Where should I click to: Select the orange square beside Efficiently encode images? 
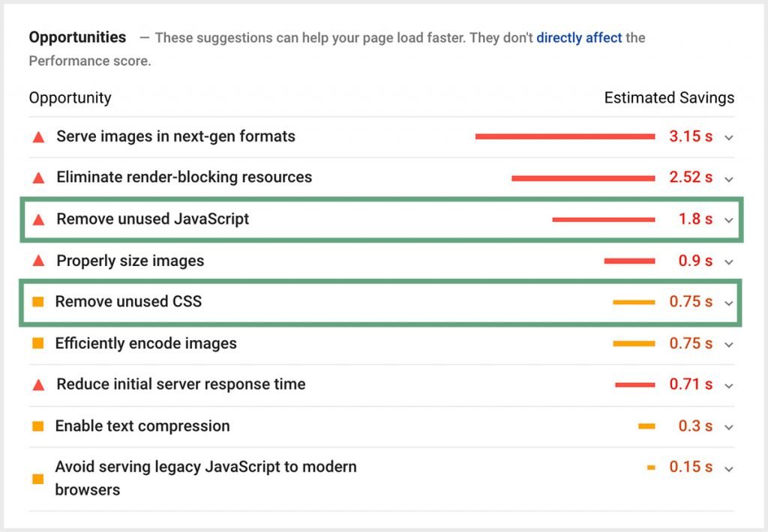(x=37, y=343)
